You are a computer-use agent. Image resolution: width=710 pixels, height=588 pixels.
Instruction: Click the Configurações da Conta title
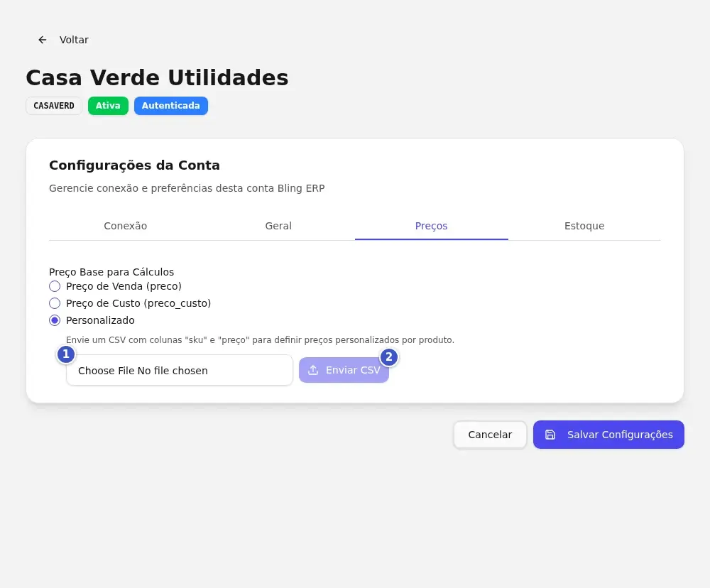click(x=134, y=165)
